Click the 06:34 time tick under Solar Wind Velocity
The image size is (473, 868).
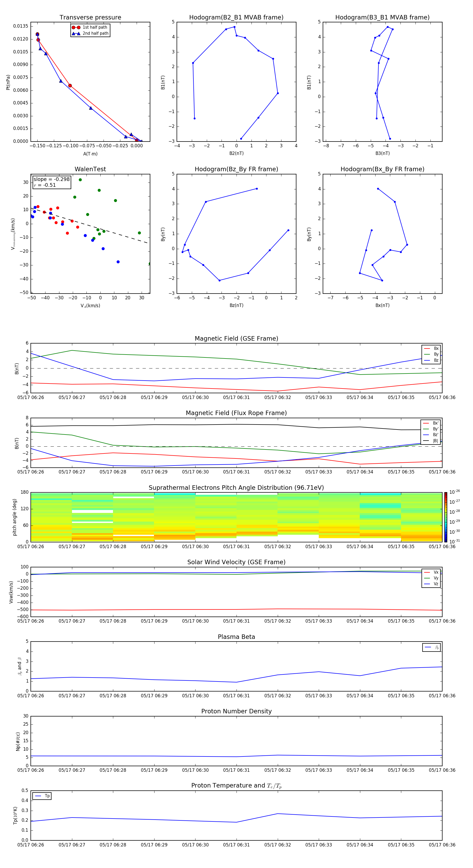360,621
